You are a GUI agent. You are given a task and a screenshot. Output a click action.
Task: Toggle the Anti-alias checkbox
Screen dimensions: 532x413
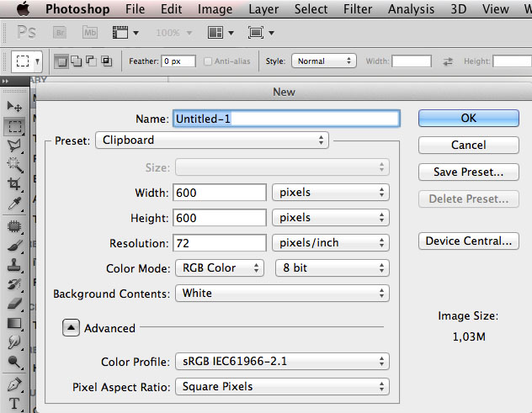pyautogui.click(x=207, y=61)
